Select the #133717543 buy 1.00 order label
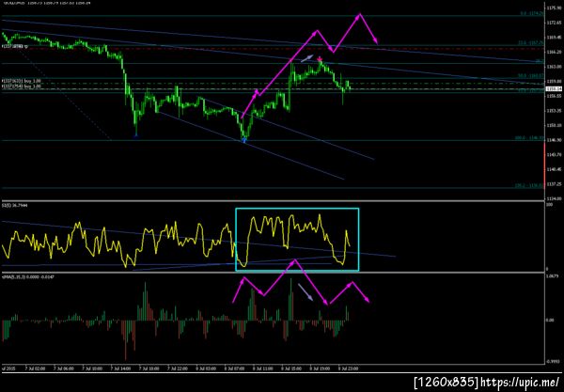This screenshot has height=392, width=564. (22, 86)
